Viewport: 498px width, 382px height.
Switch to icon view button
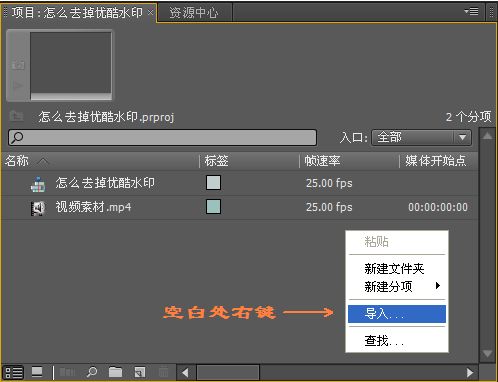[37, 372]
